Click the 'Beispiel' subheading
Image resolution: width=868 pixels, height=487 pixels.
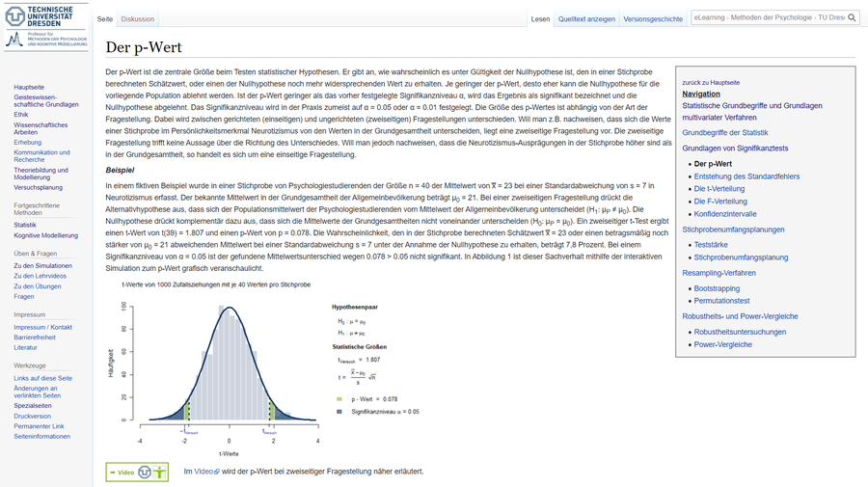tap(120, 170)
